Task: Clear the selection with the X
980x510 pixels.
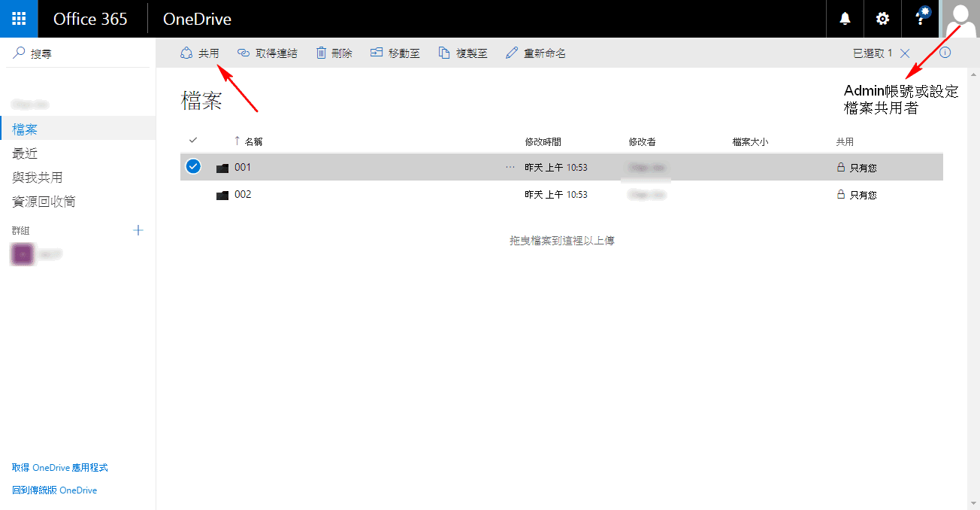Action: (905, 53)
